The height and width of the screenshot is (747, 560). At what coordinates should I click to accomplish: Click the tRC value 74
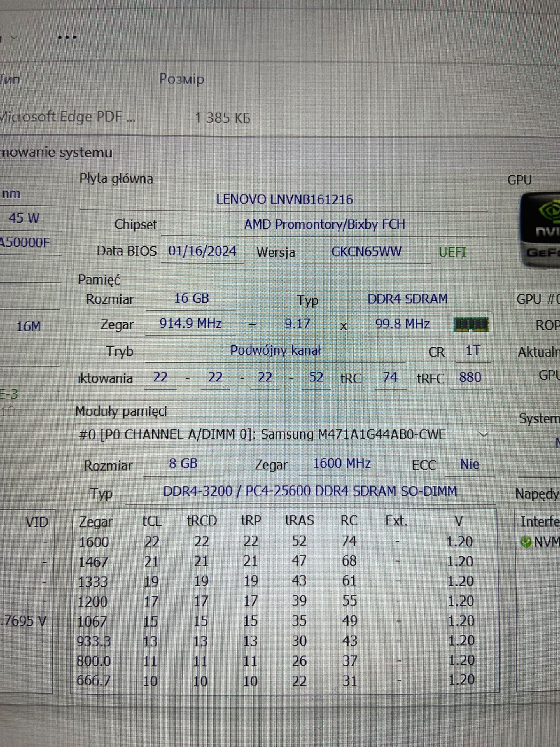click(390, 377)
